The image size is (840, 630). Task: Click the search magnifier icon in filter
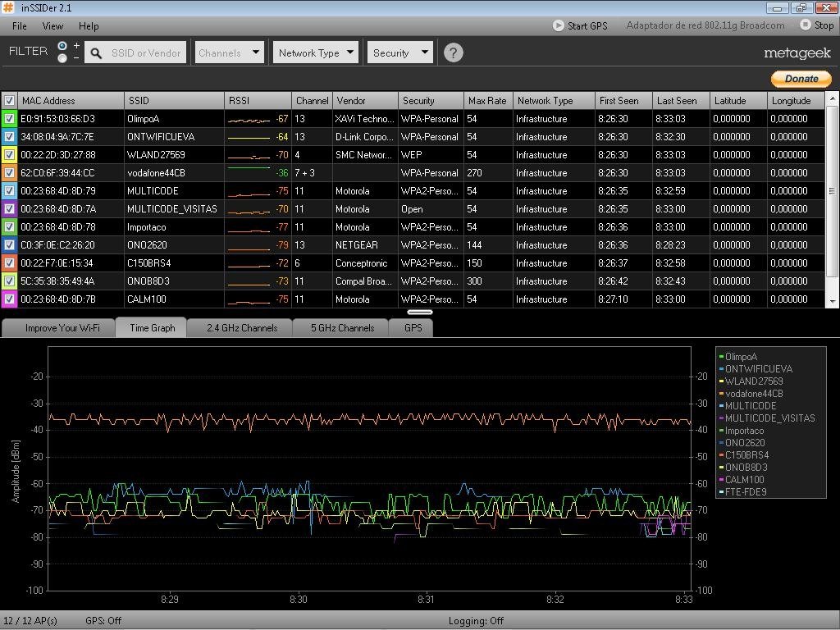96,52
